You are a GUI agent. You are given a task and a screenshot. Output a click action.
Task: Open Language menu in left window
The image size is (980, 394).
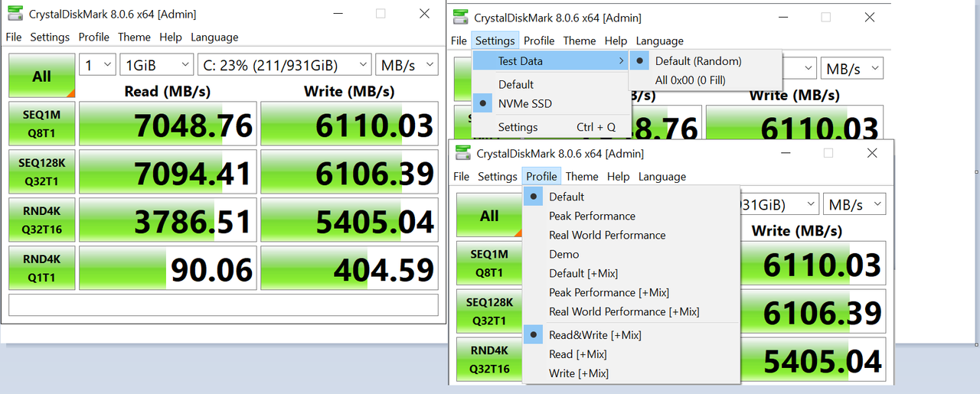tap(214, 37)
